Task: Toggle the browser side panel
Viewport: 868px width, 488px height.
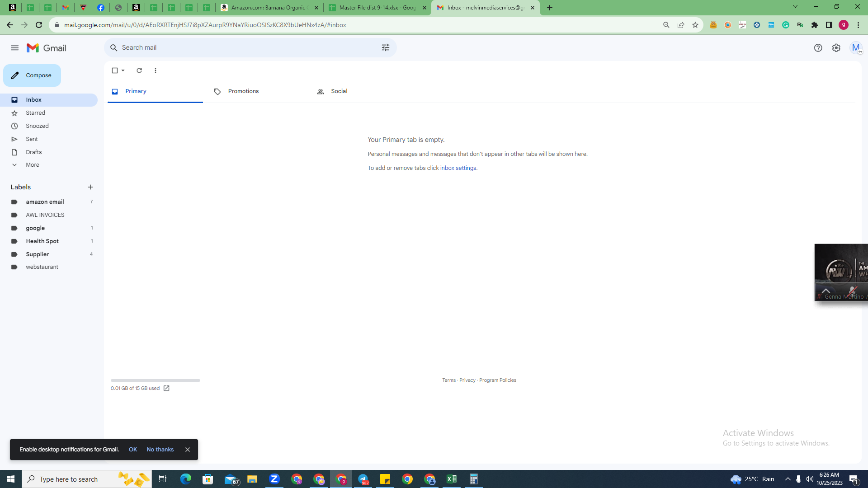Action: 829,25
